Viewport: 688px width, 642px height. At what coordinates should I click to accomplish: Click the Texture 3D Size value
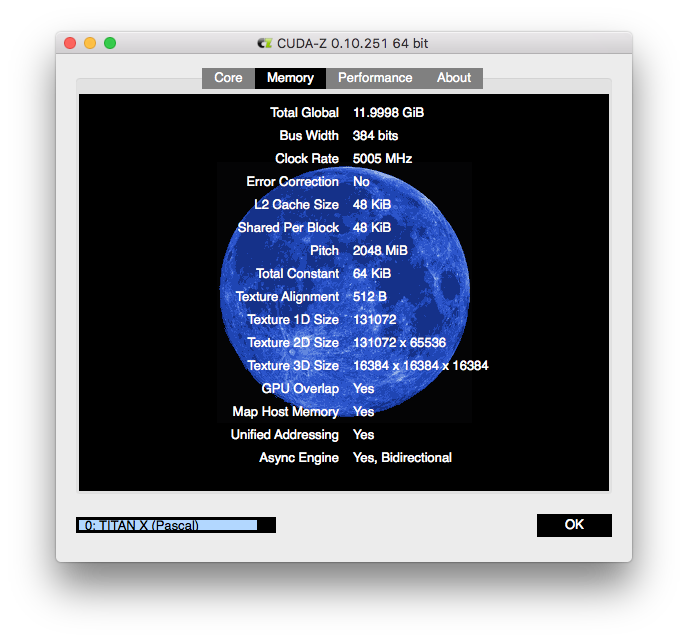pyautogui.click(x=420, y=366)
